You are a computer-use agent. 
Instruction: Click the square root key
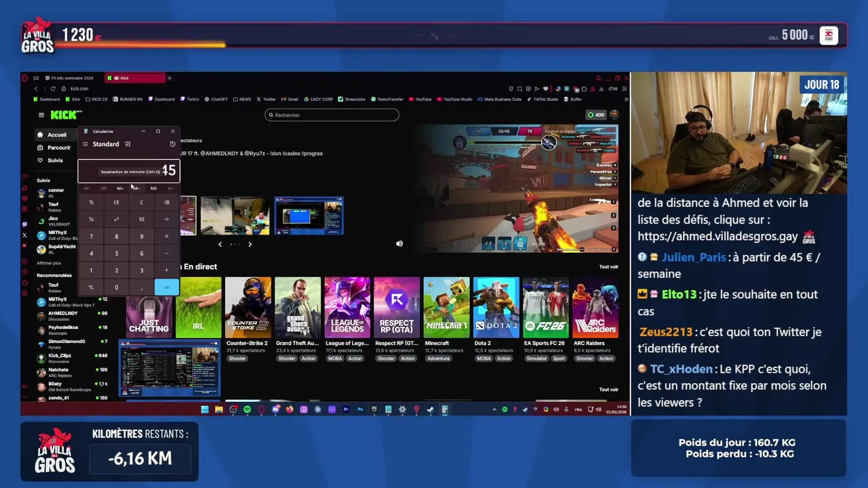pos(141,219)
